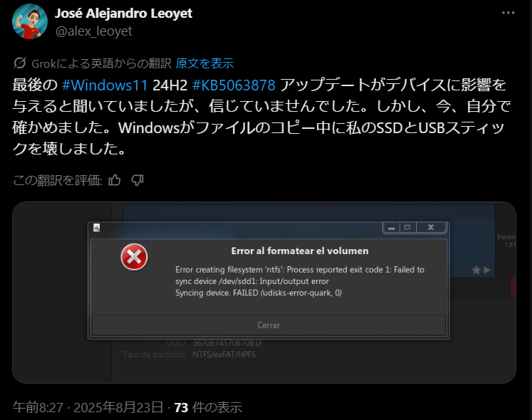Rate the translation with thumbs down
The image size is (532, 420).
(x=137, y=180)
